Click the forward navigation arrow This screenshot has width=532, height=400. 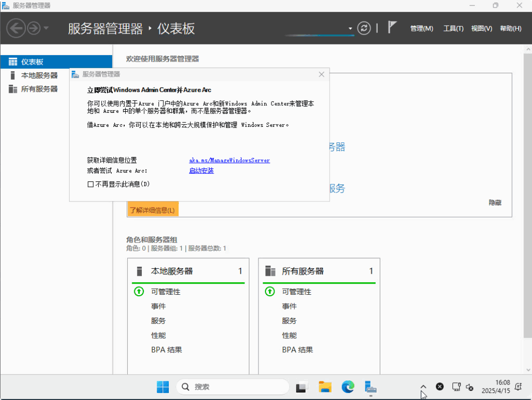(34, 28)
